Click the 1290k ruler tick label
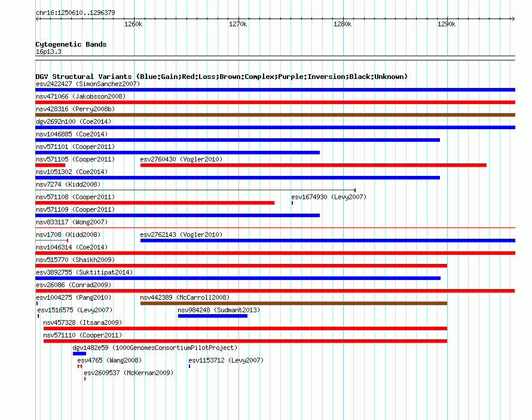 (x=447, y=24)
